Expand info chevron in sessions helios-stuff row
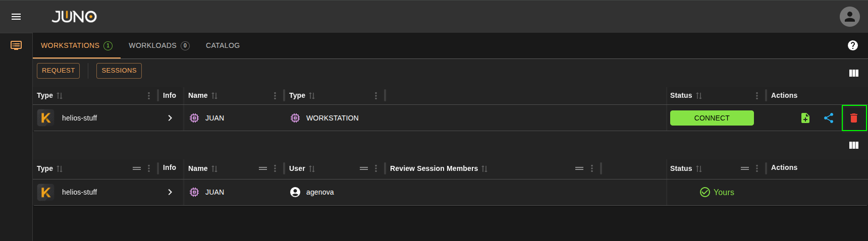This screenshot has width=868, height=241. click(170, 192)
